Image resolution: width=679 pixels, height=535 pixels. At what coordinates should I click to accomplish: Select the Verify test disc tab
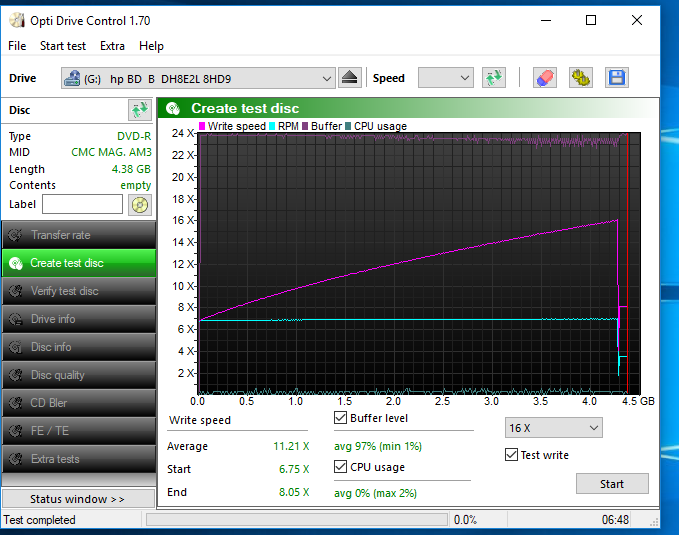[x=79, y=291]
